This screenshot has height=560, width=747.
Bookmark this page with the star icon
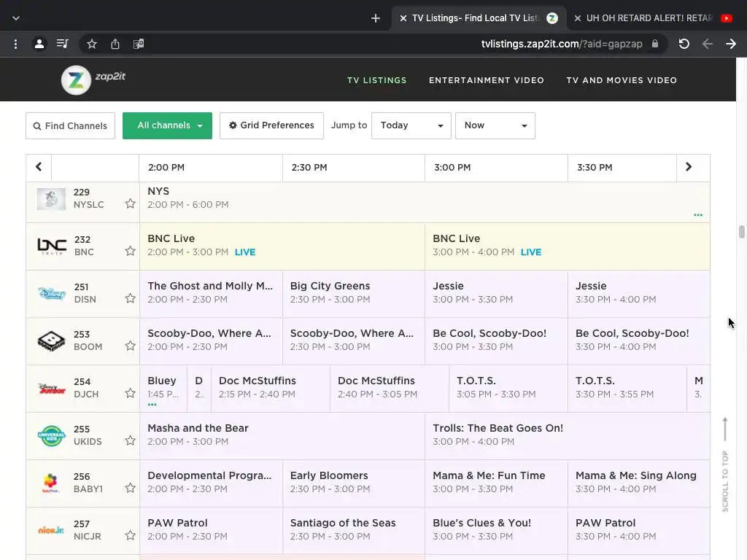(x=92, y=44)
